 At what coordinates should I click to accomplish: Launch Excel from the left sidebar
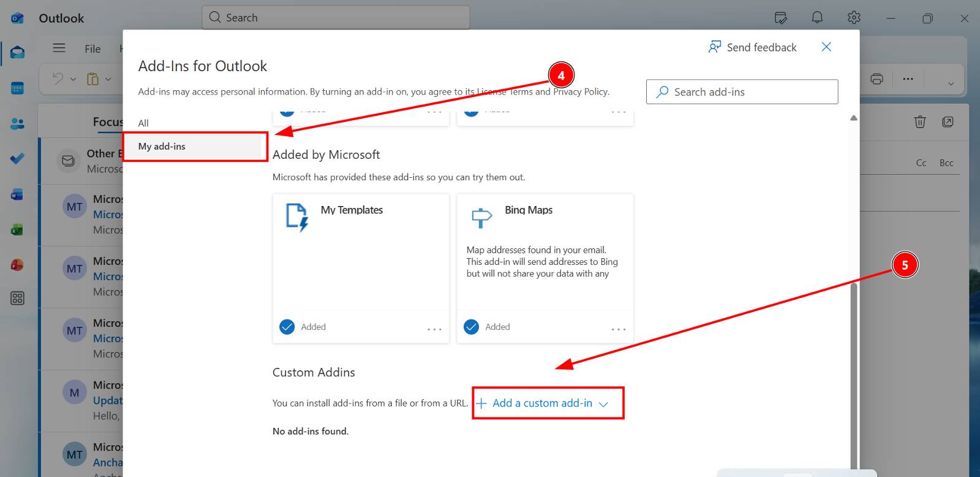click(17, 230)
